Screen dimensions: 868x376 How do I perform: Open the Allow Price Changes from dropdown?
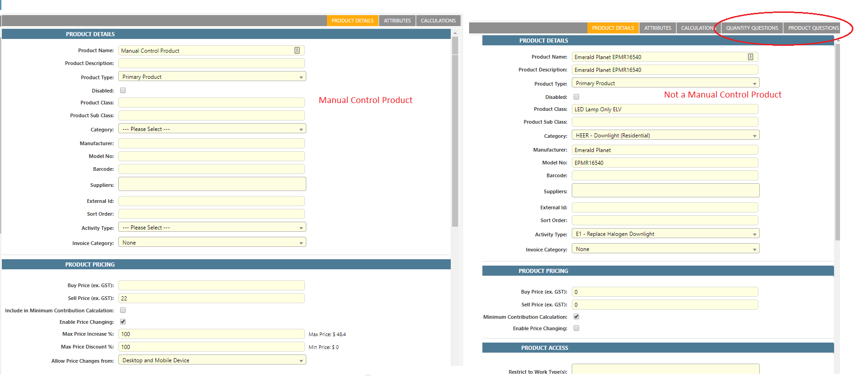click(212, 360)
